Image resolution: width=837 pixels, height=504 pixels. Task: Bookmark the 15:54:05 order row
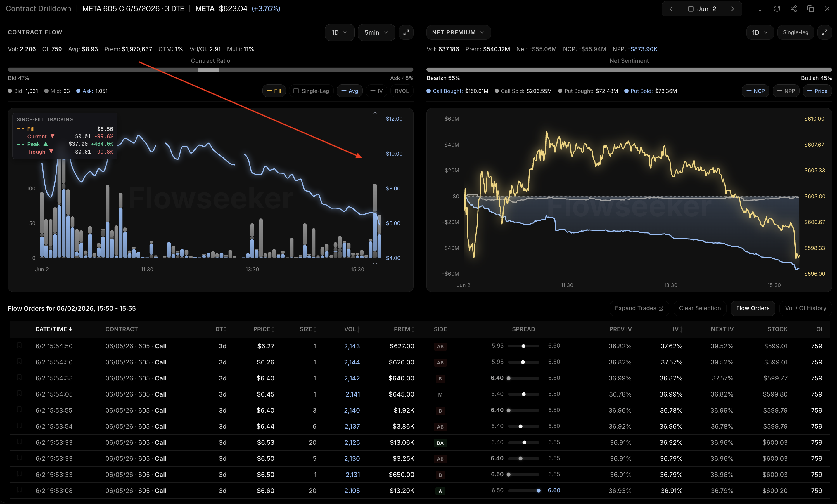pyautogui.click(x=19, y=393)
